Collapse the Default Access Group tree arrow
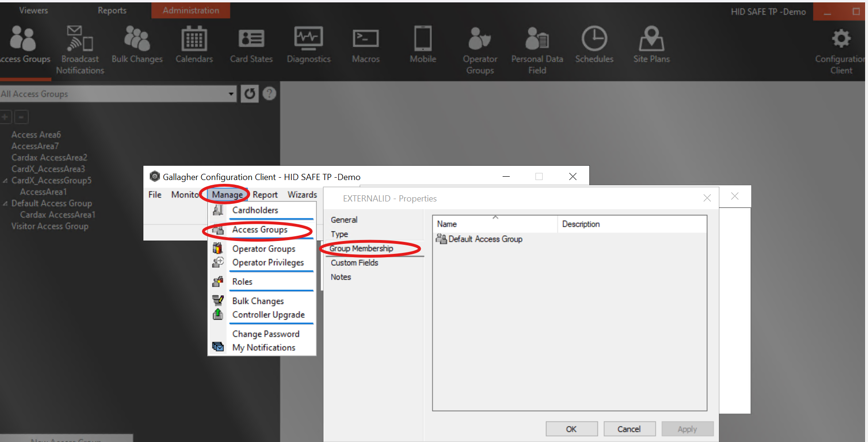Viewport: 868px width, 442px height. click(x=5, y=204)
